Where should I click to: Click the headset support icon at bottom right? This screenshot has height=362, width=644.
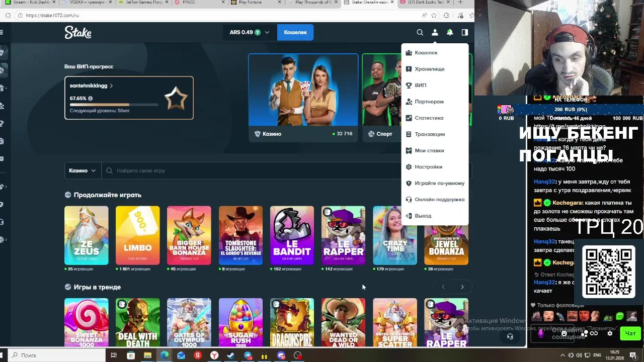click(510, 336)
